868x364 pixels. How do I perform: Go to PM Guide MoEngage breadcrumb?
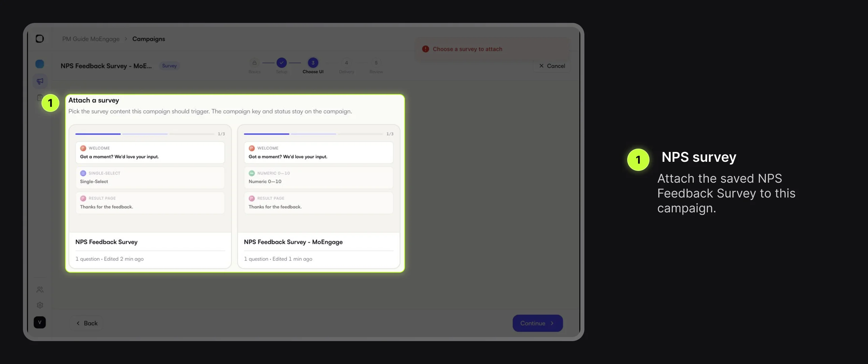point(91,39)
